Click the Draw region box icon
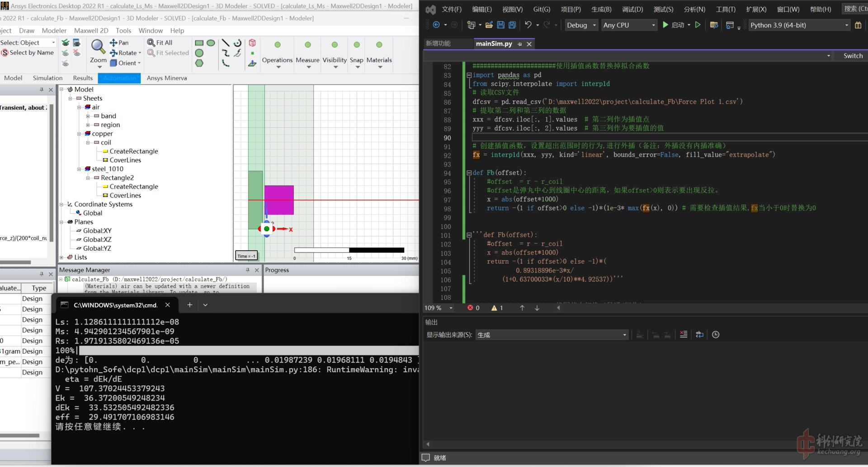 click(x=252, y=43)
